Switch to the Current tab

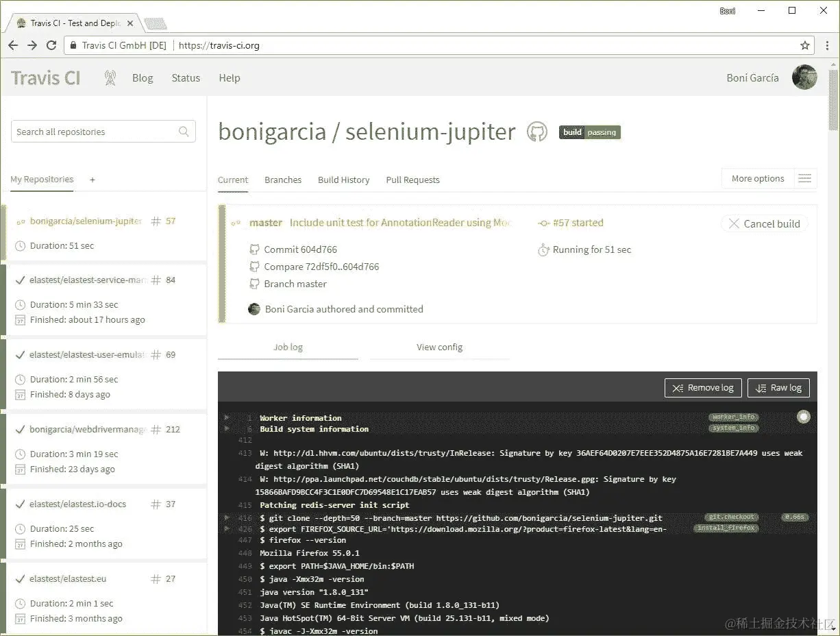233,180
